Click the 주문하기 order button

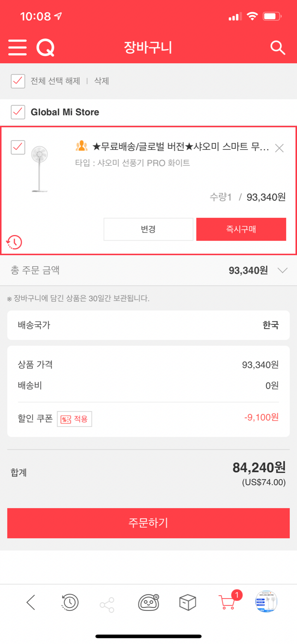coord(148,523)
